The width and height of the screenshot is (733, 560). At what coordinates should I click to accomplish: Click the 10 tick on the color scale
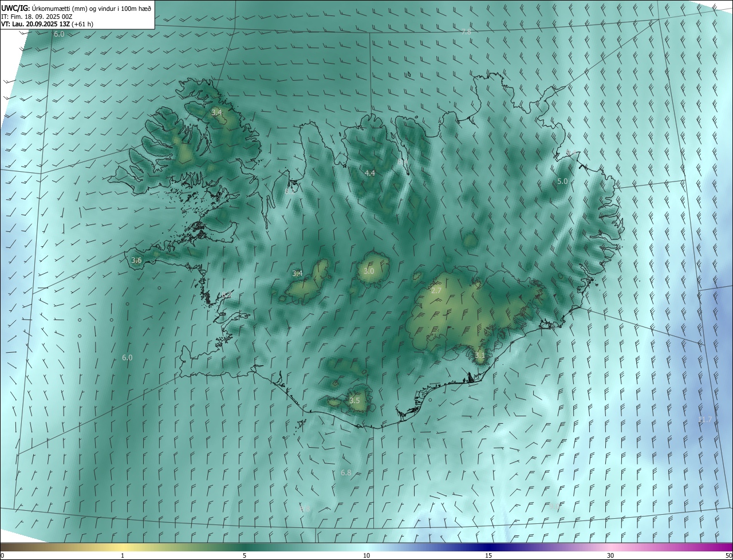[366, 555]
